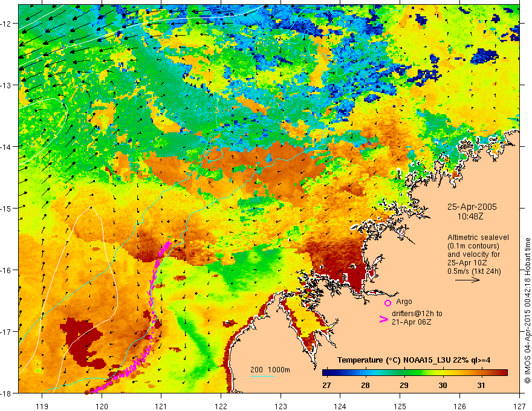This screenshot has height=411, width=532.
Task: Click the longitude axis label '126'
Action: pyautogui.click(x=459, y=406)
